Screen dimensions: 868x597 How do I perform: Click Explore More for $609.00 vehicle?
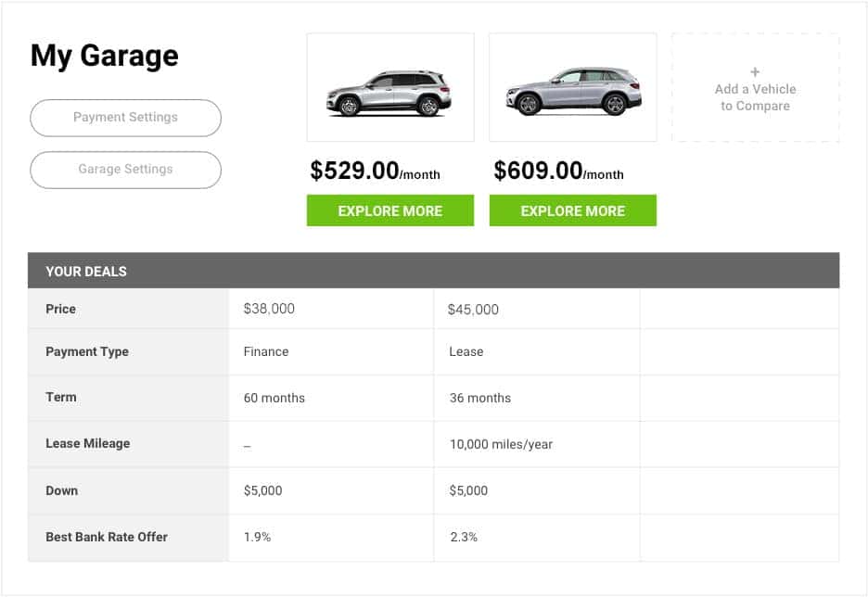573,210
